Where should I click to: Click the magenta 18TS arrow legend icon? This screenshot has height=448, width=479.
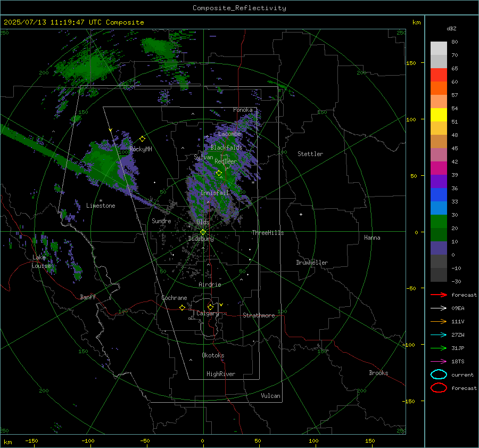click(439, 362)
